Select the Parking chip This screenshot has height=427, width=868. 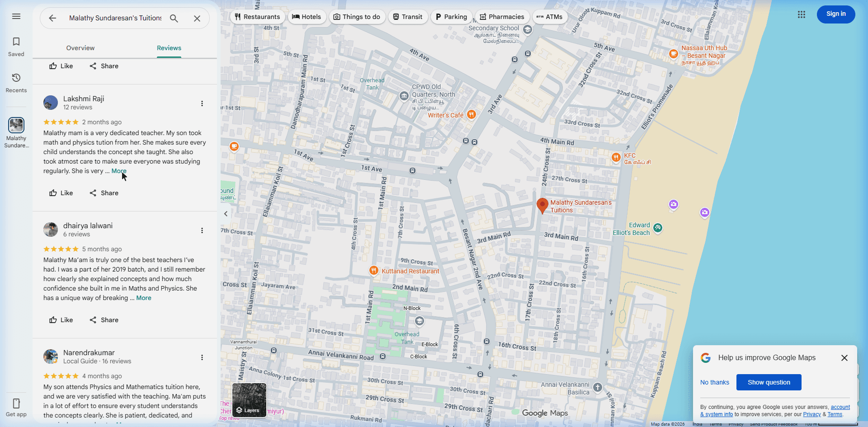[451, 17]
